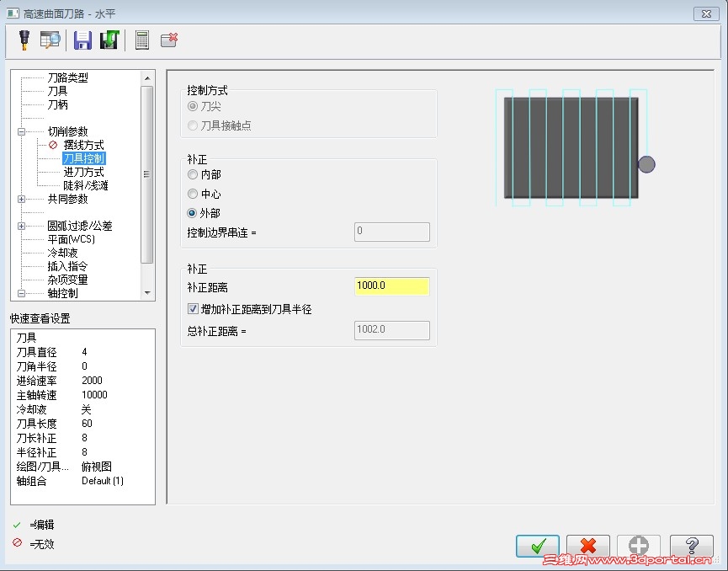This screenshot has height=571, width=728.
Task: Load parameters from the green disk icon
Action: (109, 40)
